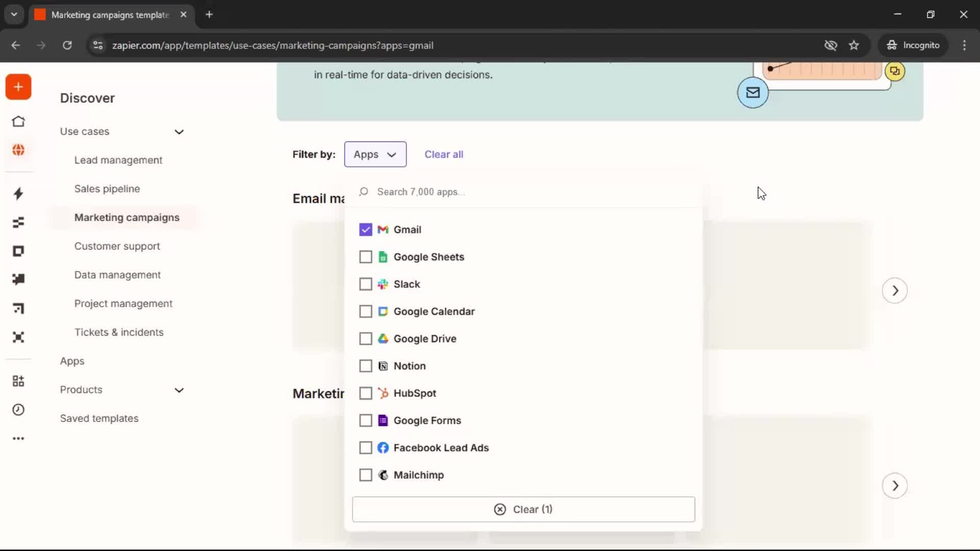View site information icon in address bar
Viewport: 980px width, 551px height.
(x=98, y=45)
